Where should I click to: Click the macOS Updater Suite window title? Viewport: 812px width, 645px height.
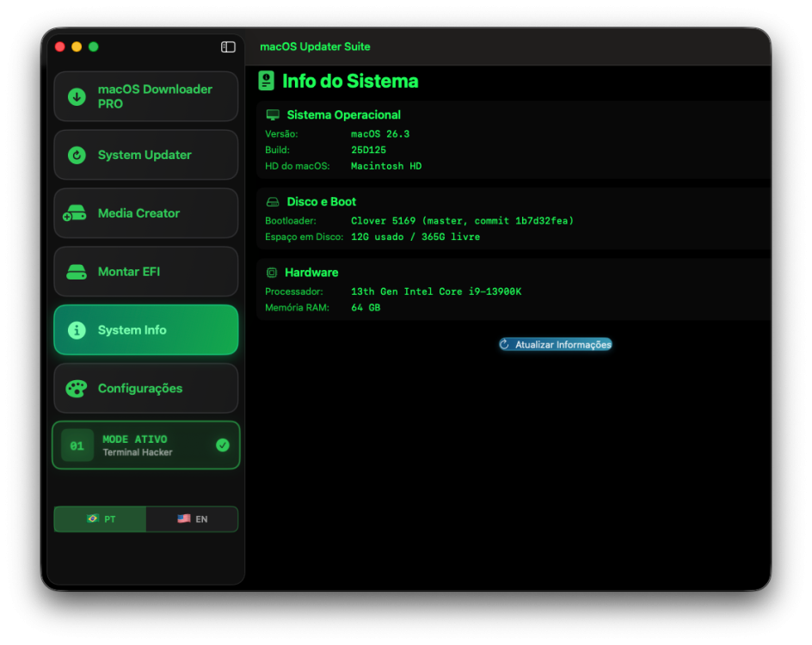click(315, 46)
